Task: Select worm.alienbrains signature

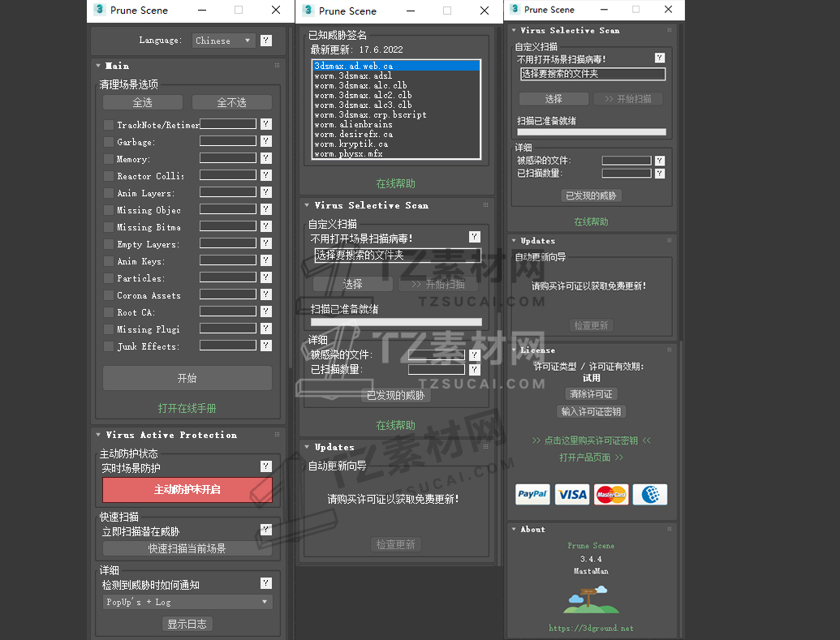Action: (396, 124)
